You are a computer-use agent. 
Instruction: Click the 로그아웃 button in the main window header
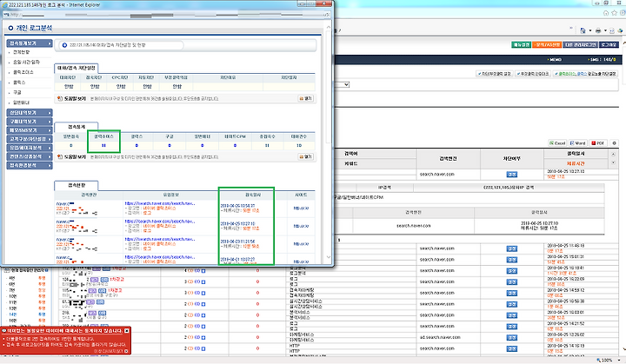tap(609, 44)
